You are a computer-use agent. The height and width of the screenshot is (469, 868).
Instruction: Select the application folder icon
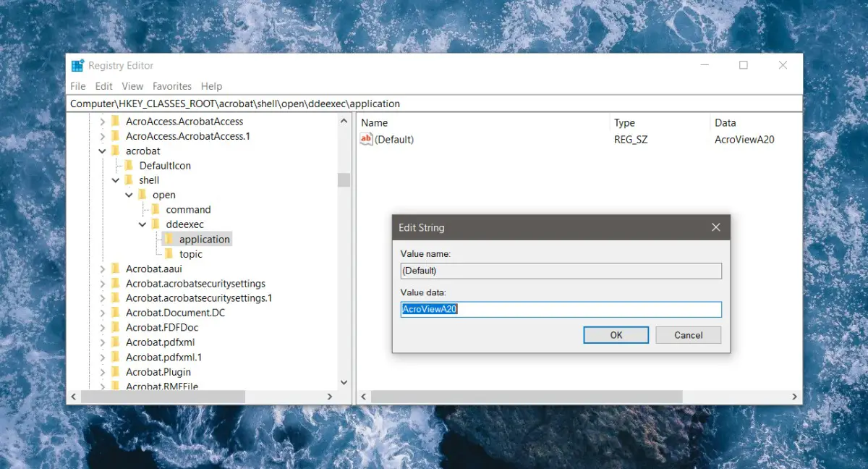(x=169, y=239)
